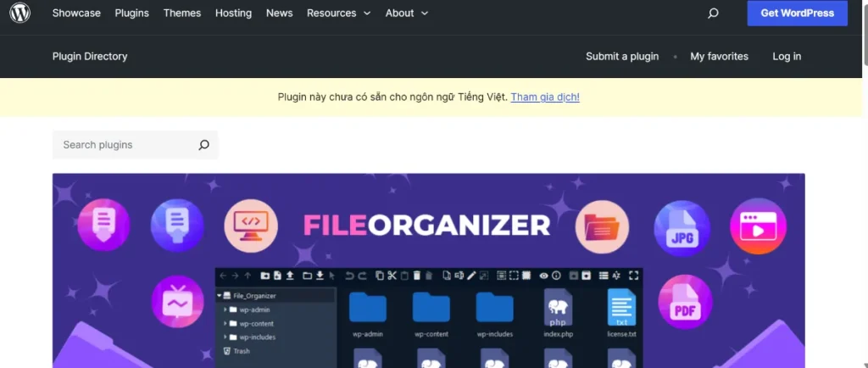This screenshot has height=368, width=868.
Task: Go to the Plugins menu item
Action: (131, 13)
